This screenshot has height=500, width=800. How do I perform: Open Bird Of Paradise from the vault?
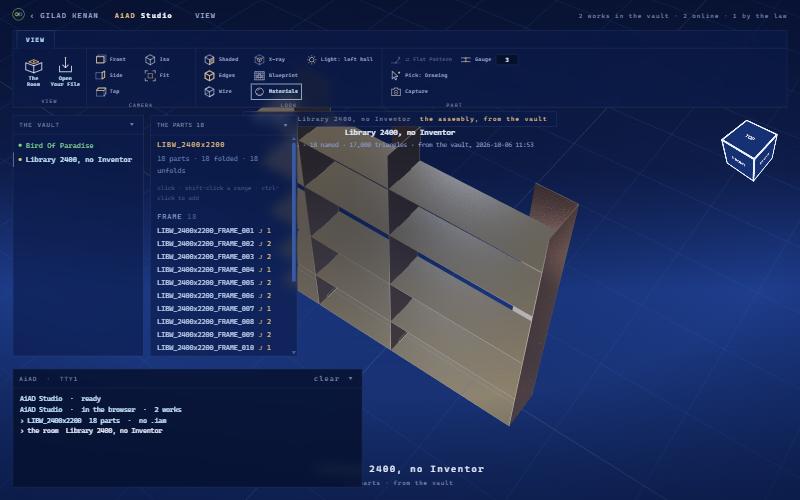tap(59, 145)
